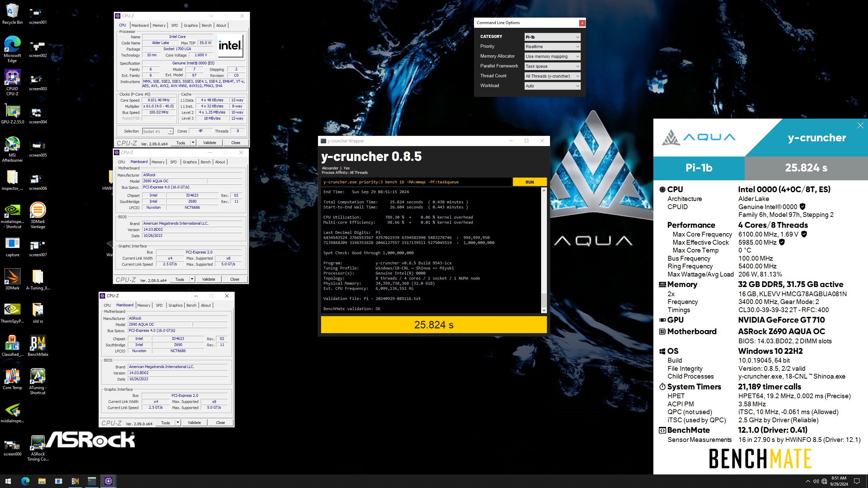Image resolution: width=868 pixels, height=488 pixels.
Task: Click Tools button in middle CPU-Z window
Action: [180, 279]
